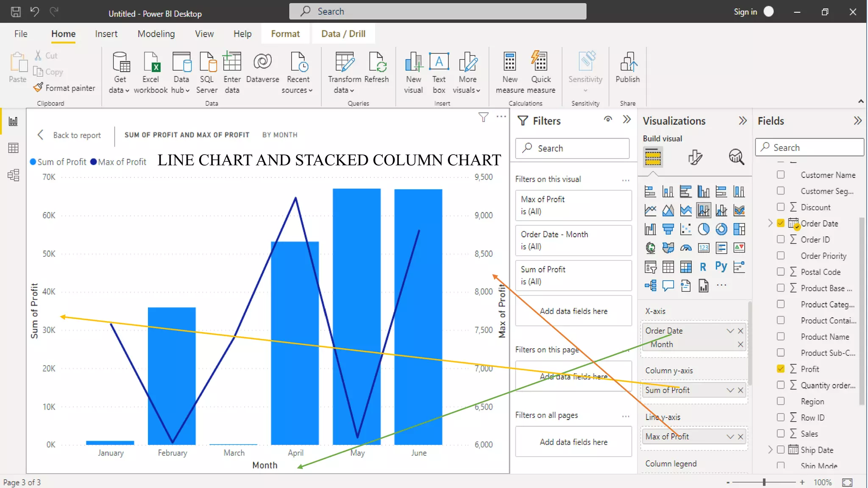Refresh the data queries
868x488 pixels.
376,68
